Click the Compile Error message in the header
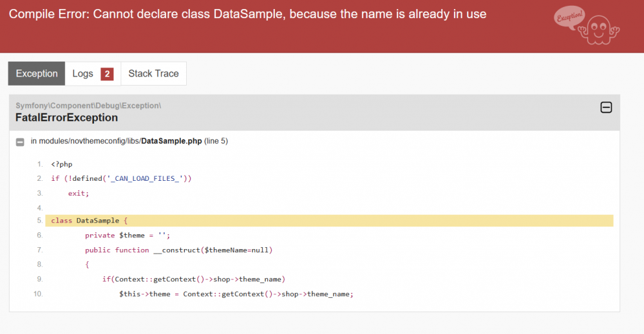The height and width of the screenshot is (334, 644). pos(248,14)
